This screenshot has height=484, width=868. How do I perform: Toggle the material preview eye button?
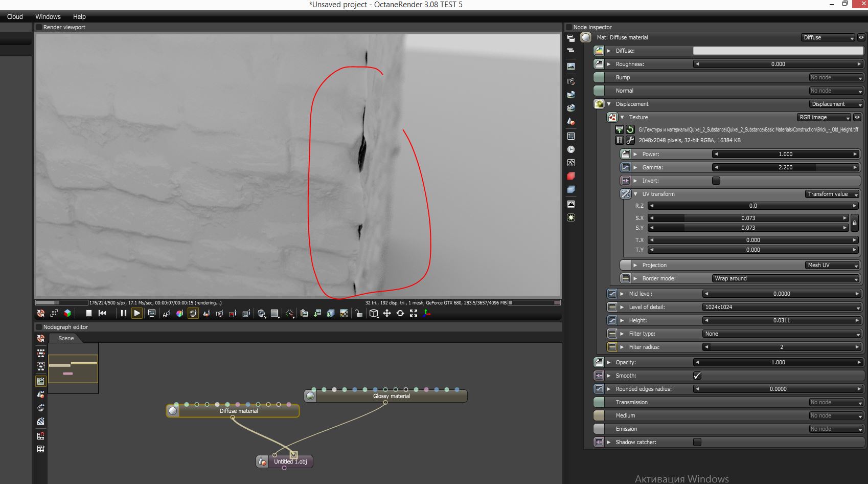pos(861,37)
